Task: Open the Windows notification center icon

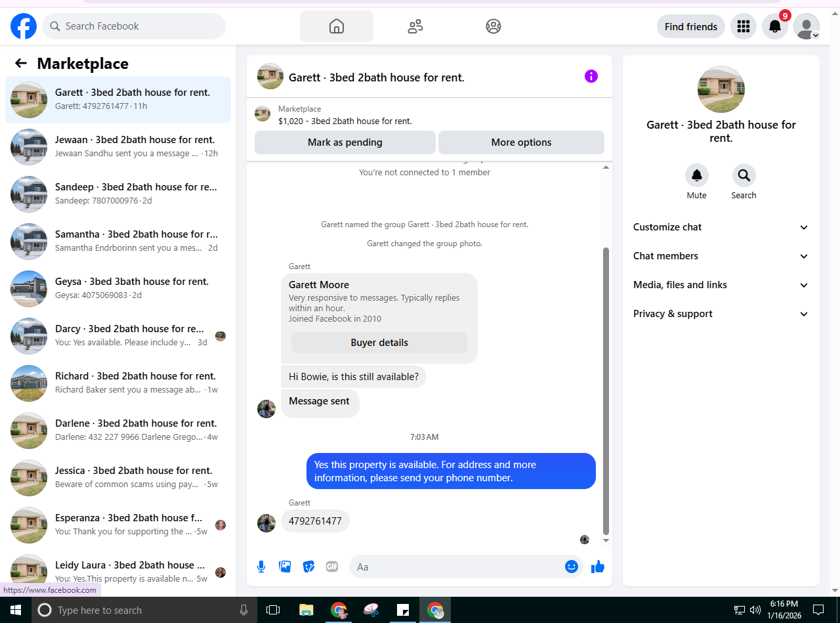Action: (x=818, y=610)
